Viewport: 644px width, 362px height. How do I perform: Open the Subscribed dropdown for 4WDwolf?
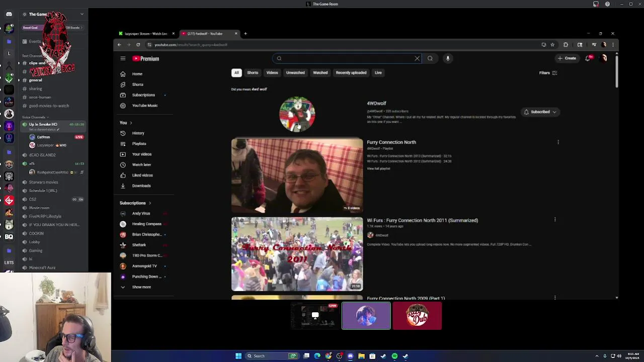point(540,112)
